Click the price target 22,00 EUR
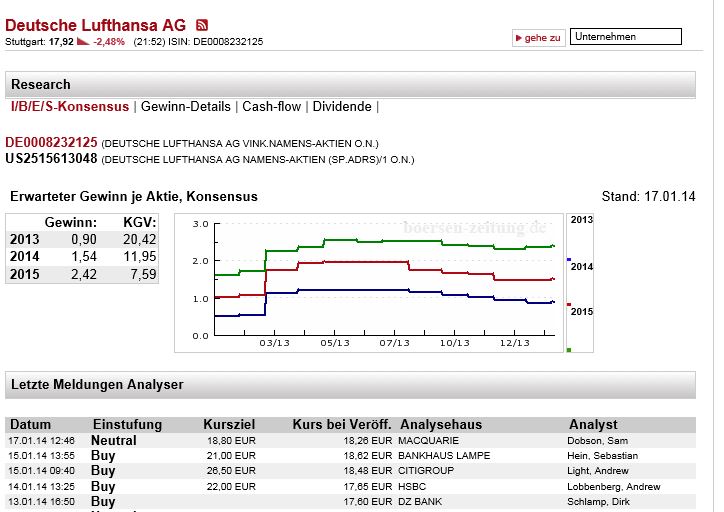This screenshot has height=512, width=724. 231,487
